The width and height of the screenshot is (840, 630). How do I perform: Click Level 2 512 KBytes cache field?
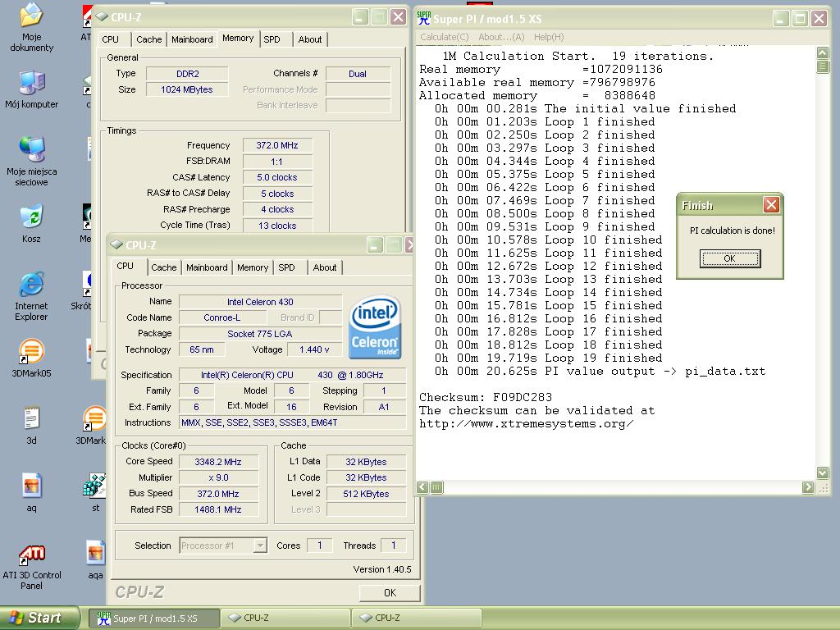(367, 494)
